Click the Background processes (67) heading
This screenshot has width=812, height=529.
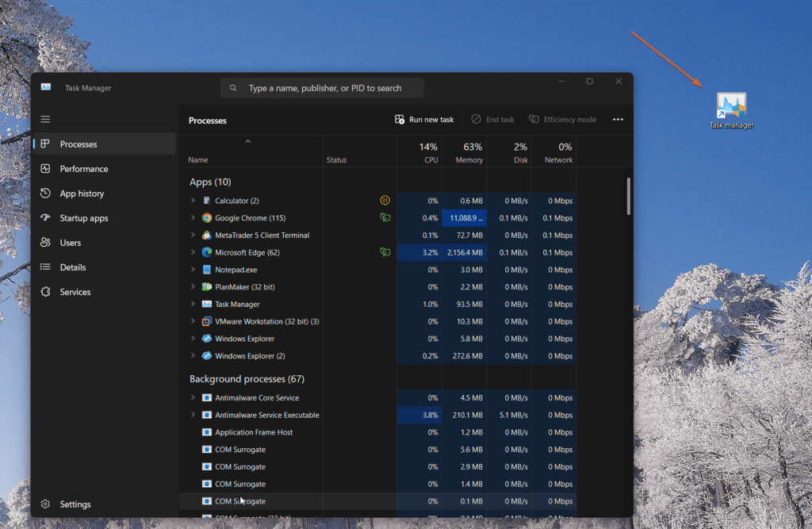click(x=247, y=379)
